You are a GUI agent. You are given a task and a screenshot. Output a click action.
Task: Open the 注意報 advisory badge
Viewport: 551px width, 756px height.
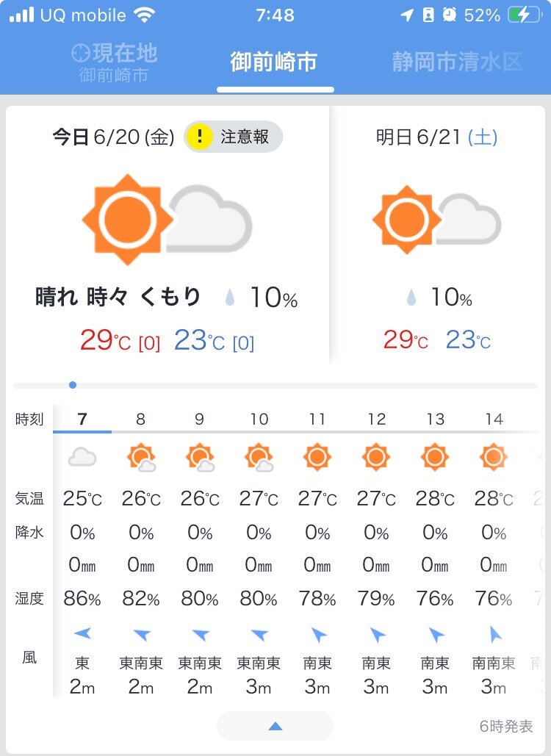[x=234, y=137]
